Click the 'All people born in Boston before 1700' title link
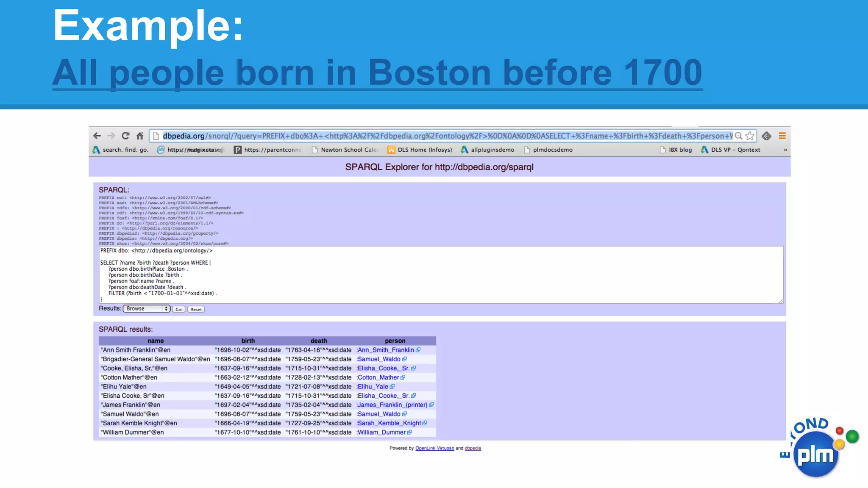The height and width of the screenshot is (488, 868). pos(377,73)
